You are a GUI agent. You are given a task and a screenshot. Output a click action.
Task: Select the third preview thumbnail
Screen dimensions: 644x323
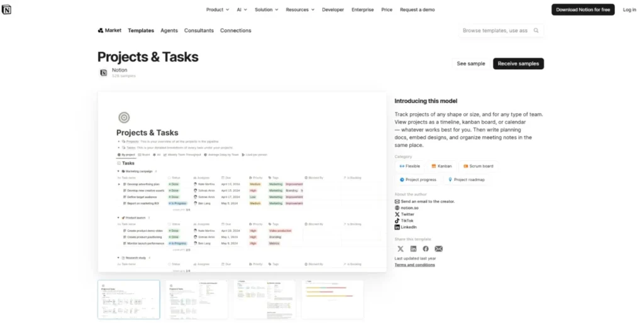pyautogui.click(x=265, y=300)
